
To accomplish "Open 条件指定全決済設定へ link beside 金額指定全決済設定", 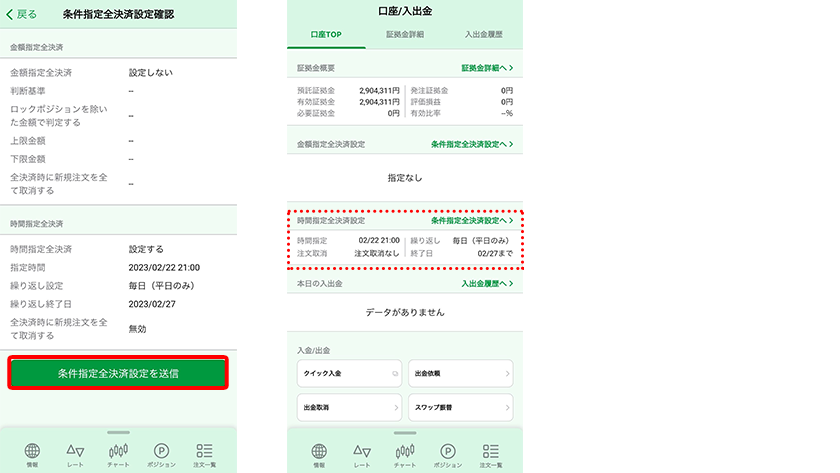I will click(472, 144).
